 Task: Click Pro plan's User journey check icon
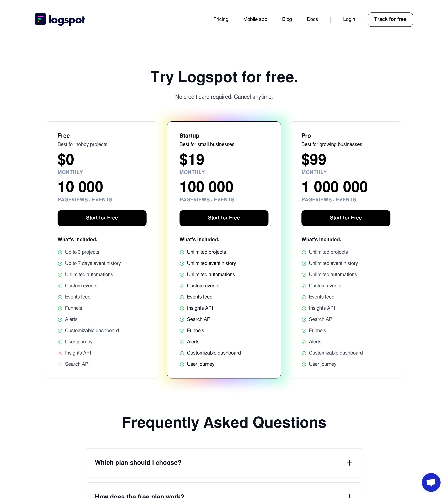pos(304,364)
